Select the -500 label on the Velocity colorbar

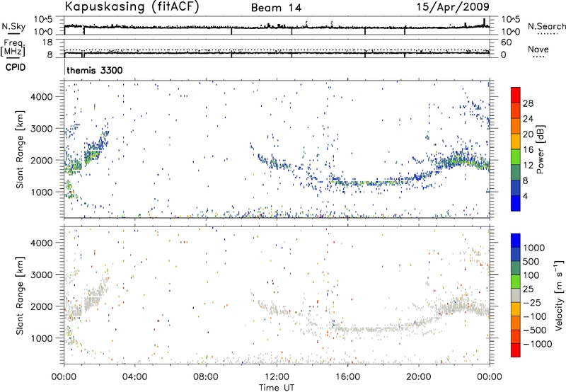(x=535, y=330)
